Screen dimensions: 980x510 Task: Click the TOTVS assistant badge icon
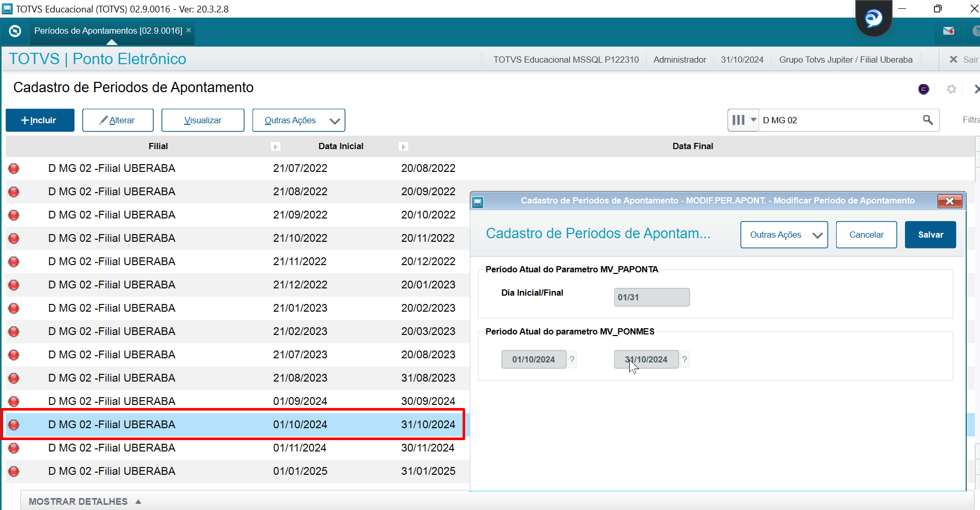(x=873, y=19)
